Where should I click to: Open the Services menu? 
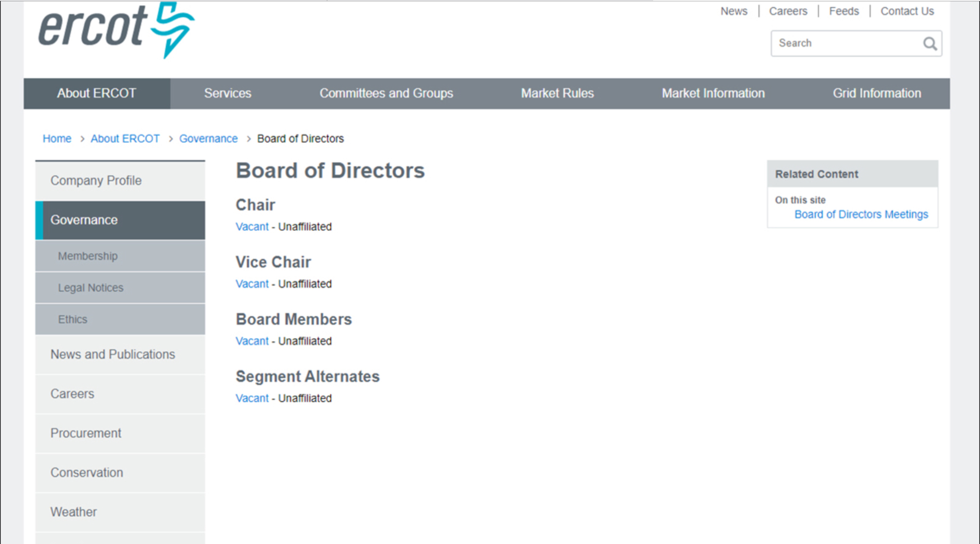(x=228, y=93)
